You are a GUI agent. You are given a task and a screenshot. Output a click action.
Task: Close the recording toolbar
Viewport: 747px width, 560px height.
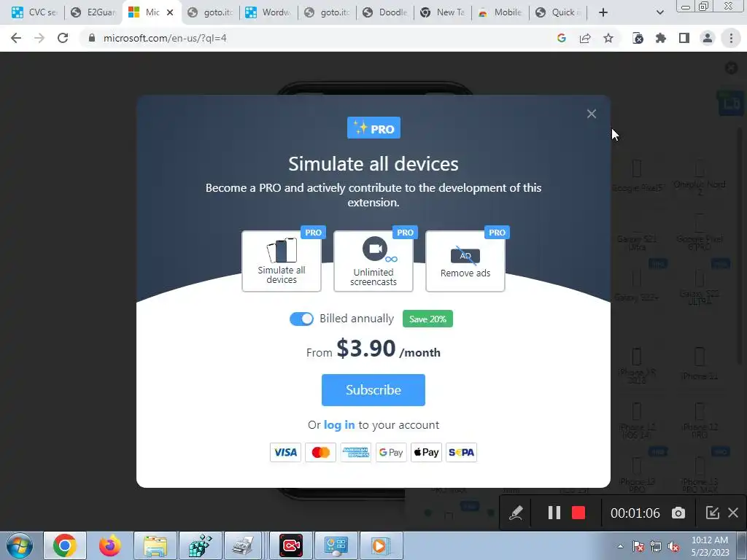tap(733, 513)
